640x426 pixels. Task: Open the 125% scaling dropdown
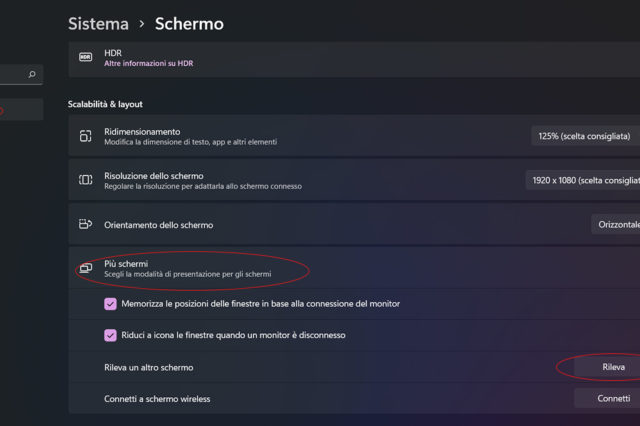point(585,136)
